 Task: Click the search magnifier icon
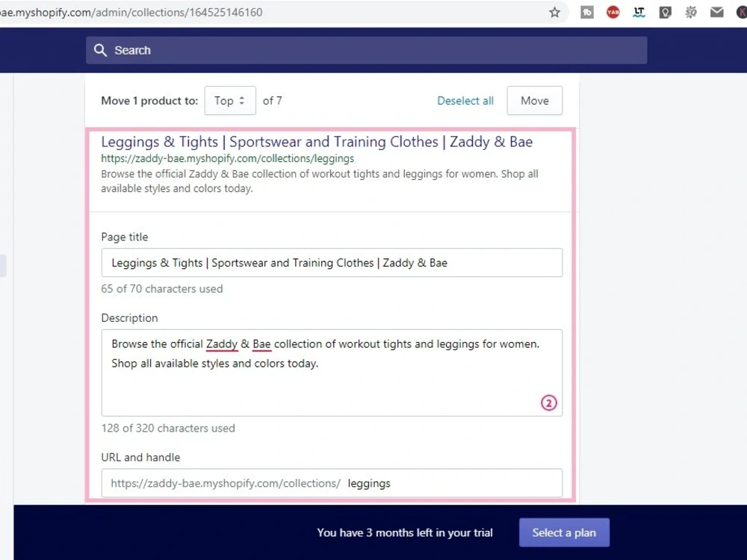click(100, 50)
